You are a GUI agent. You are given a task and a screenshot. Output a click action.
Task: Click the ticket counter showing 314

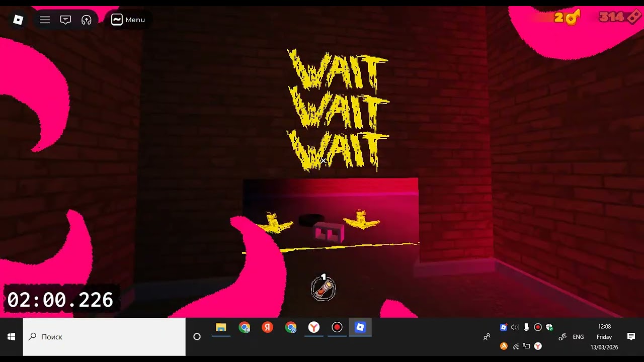620,17
